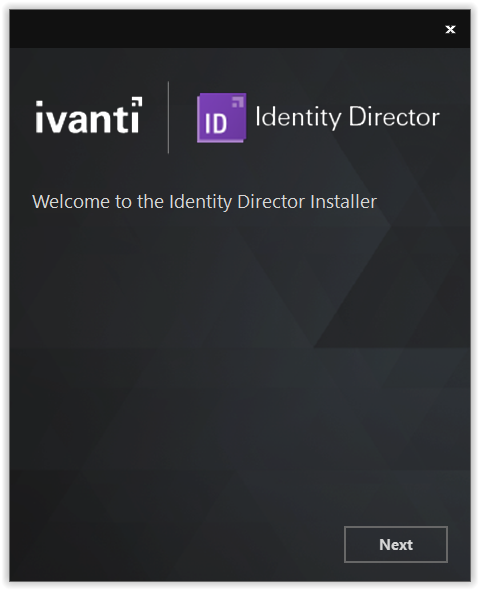Click the word Director in the product title
Image resolution: width=479 pixels, height=590 pixels.
[x=394, y=116]
